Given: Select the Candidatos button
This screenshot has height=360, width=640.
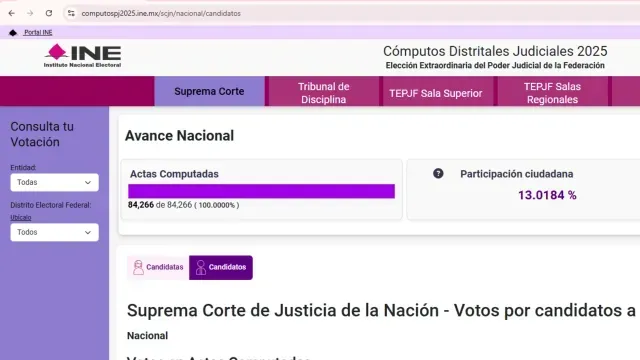Looking at the screenshot, I should pyautogui.click(x=221, y=267).
